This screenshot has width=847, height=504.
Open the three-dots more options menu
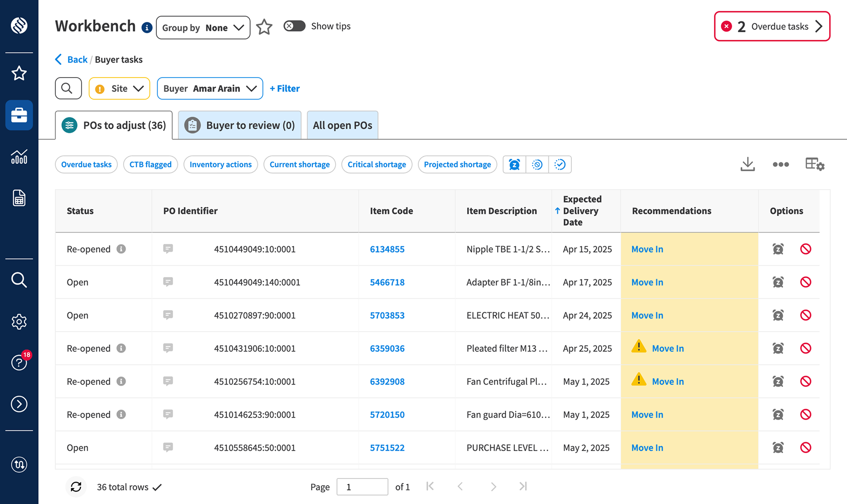(781, 164)
